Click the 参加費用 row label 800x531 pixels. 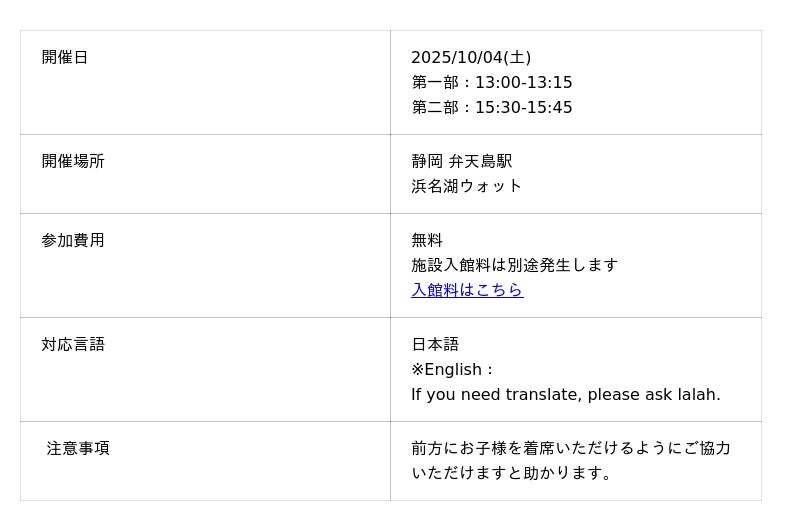point(73,241)
